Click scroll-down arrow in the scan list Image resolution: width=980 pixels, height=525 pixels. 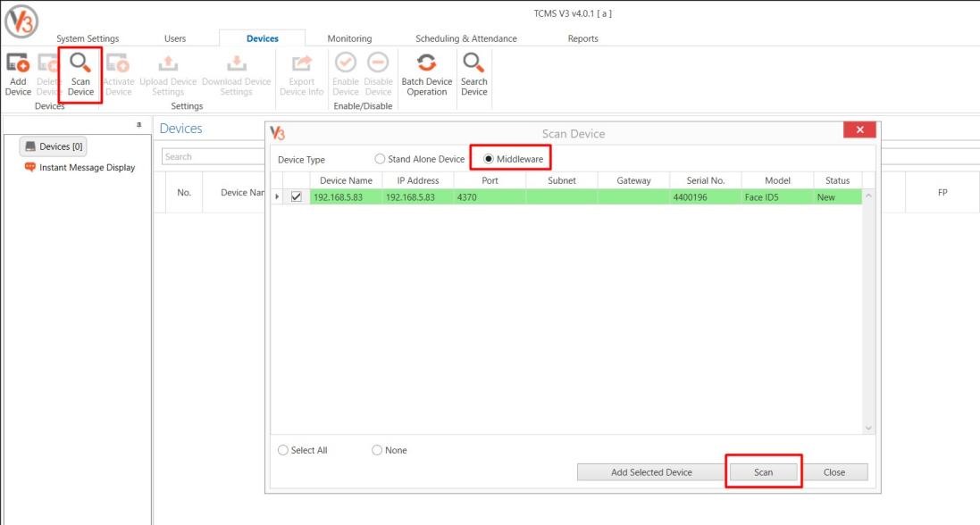coord(868,428)
